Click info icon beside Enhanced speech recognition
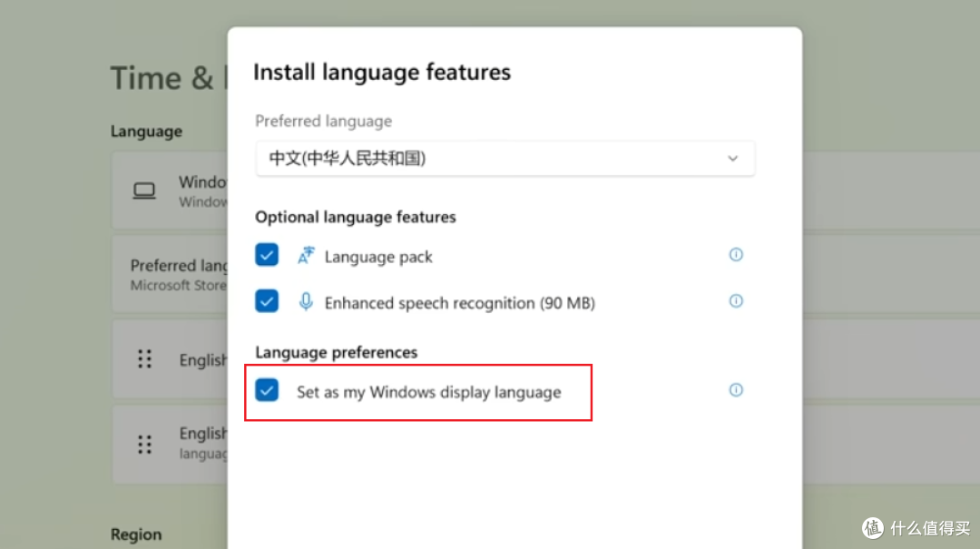The height and width of the screenshot is (549, 980). click(736, 300)
